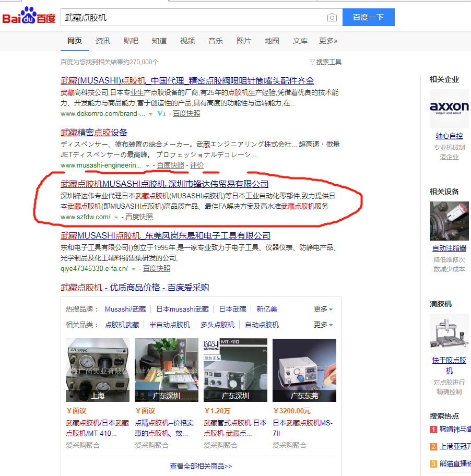Open the MT-410 product image
Image resolution: width=471 pixels, height=476 pixels.
(x=236, y=370)
